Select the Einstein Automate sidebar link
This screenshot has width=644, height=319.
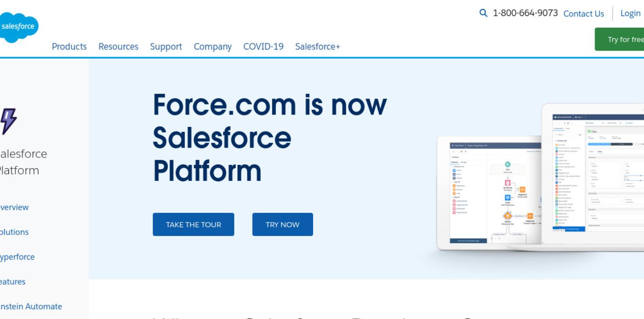pyautogui.click(x=31, y=307)
